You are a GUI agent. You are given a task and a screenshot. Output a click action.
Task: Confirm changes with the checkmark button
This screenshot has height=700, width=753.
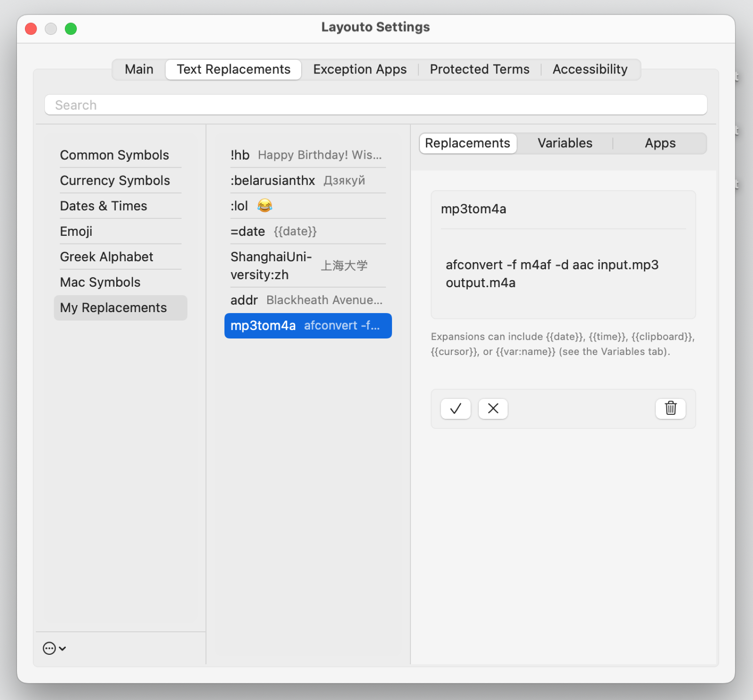456,409
